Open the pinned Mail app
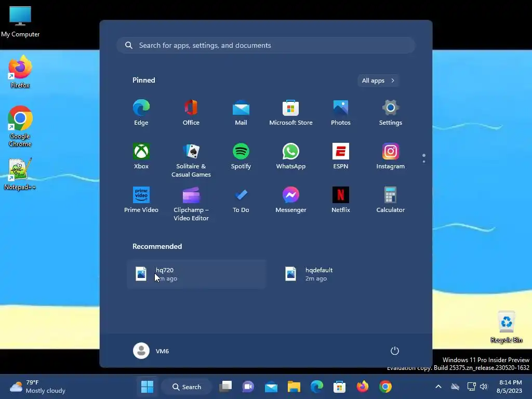Viewport: 532px width, 399px height. tap(241, 113)
